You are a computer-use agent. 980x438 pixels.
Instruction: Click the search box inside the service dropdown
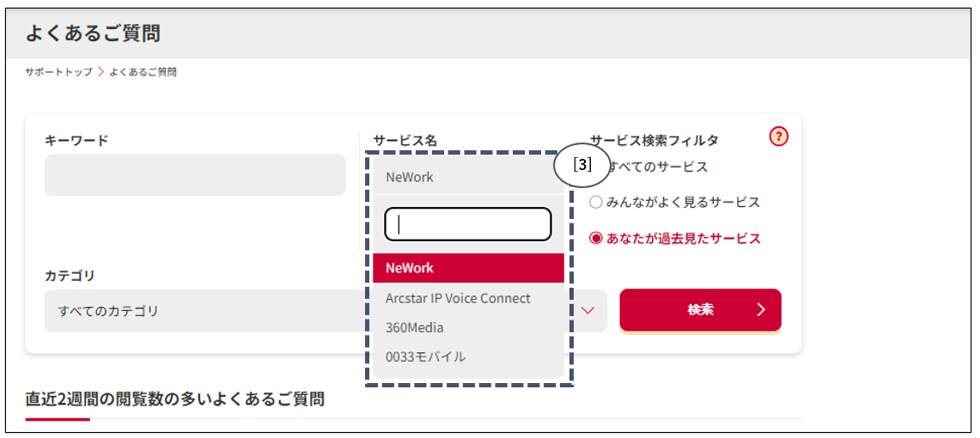468,224
